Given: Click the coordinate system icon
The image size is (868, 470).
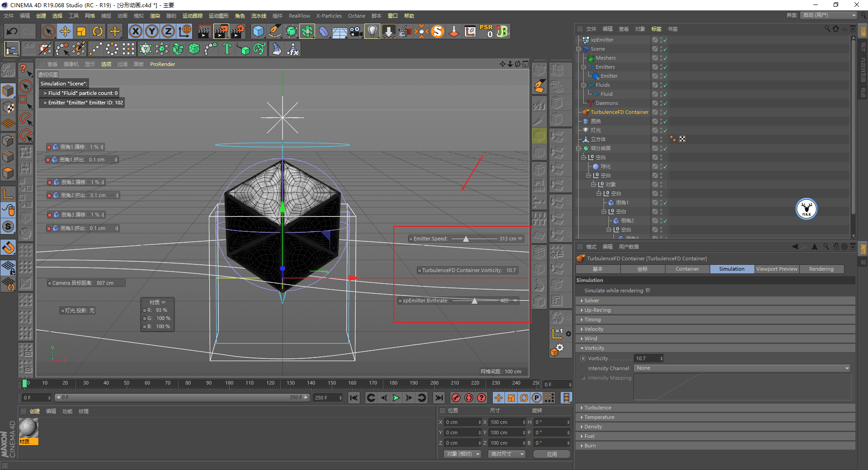Looking at the screenshot, I should [185, 31].
